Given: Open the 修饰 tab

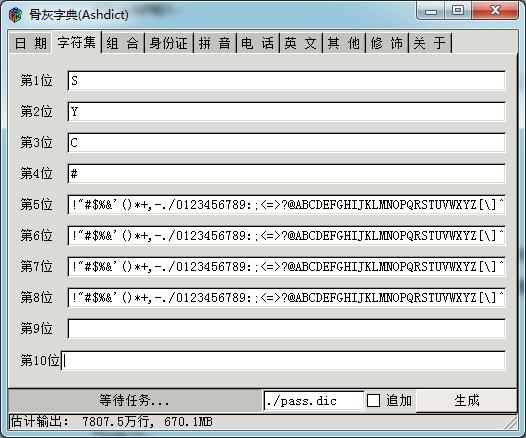Looking at the screenshot, I should tap(386, 43).
